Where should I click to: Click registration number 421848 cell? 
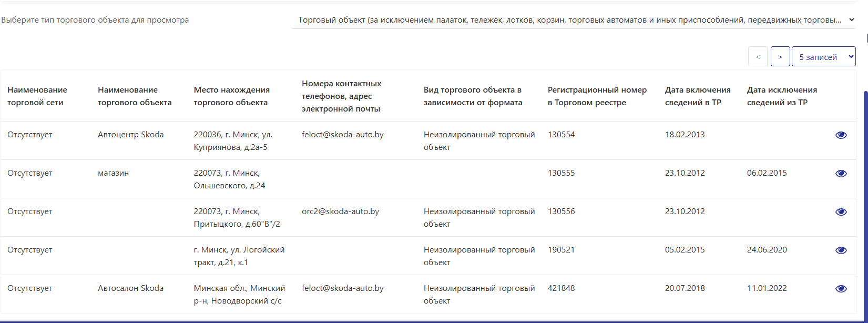tap(561, 288)
